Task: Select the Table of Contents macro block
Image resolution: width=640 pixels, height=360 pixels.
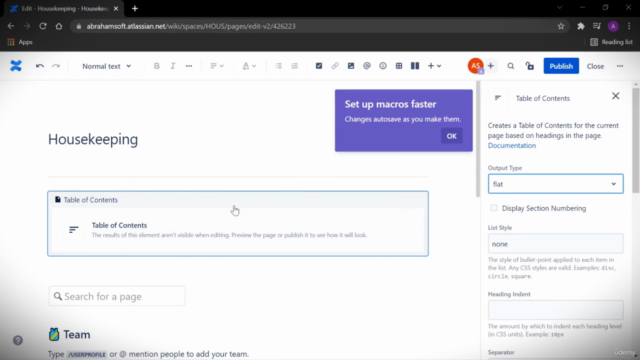Action: (x=238, y=223)
